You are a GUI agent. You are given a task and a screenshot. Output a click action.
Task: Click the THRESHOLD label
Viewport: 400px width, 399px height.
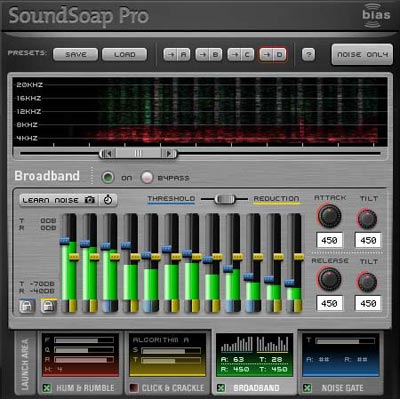coord(171,199)
